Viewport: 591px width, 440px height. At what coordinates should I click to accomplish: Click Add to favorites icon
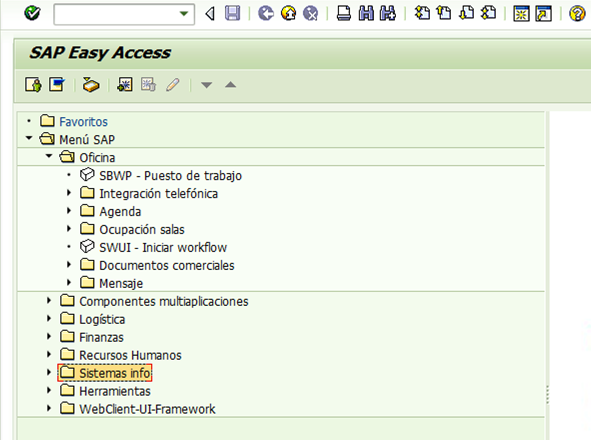click(x=124, y=84)
